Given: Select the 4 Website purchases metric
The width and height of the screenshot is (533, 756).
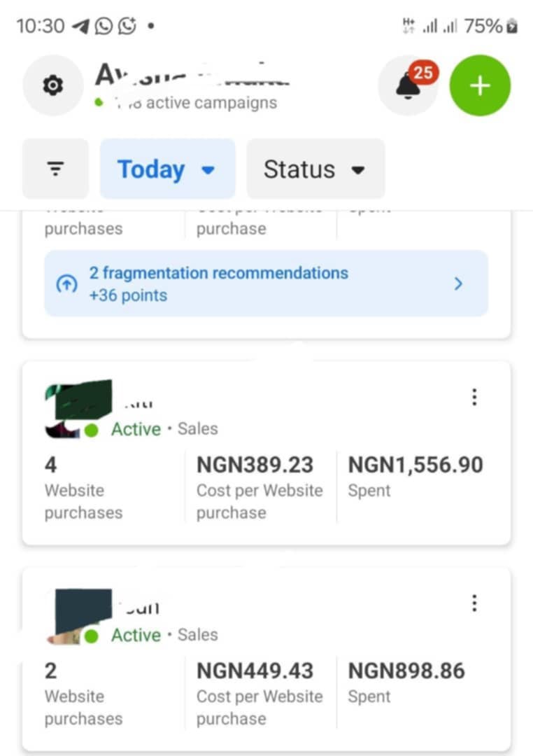Looking at the screenshot, I should 83,487.
